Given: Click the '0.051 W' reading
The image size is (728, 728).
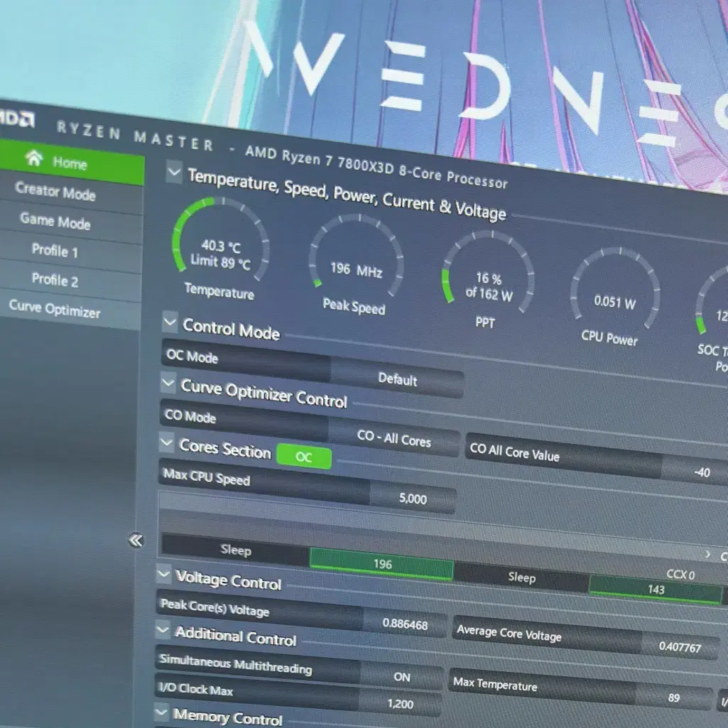Looking at the screenshot, I should point(614,303).
